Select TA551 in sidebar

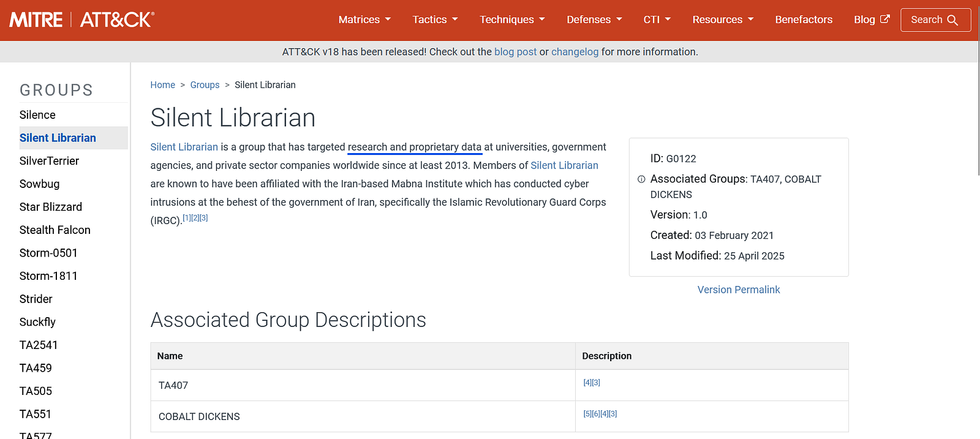click(36, 414)
